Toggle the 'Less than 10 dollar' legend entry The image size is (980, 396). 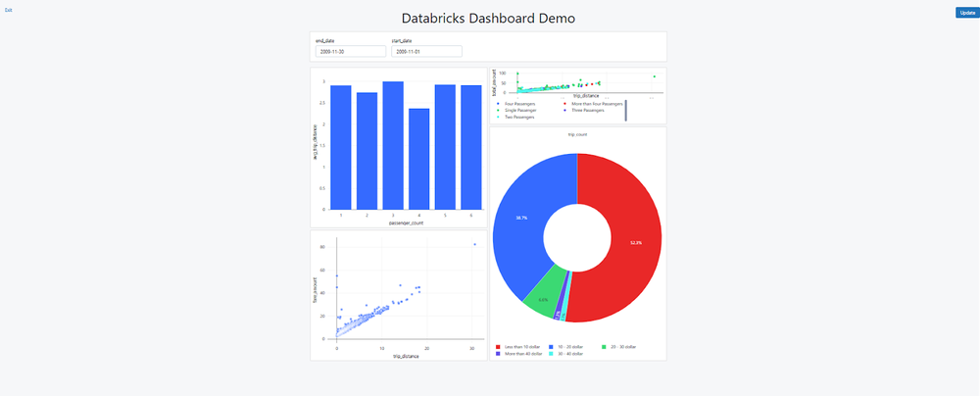519,347
